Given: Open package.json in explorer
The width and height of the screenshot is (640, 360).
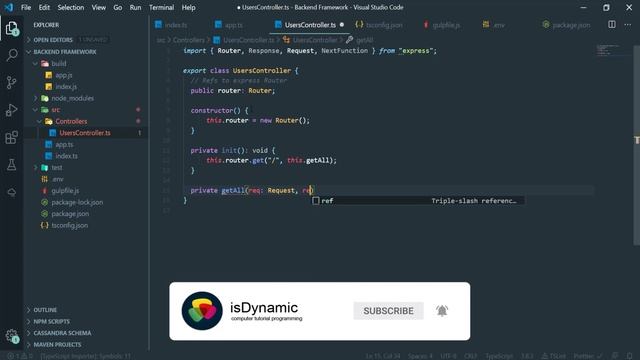Looking at the screenshot, I should tap(70, 213).
